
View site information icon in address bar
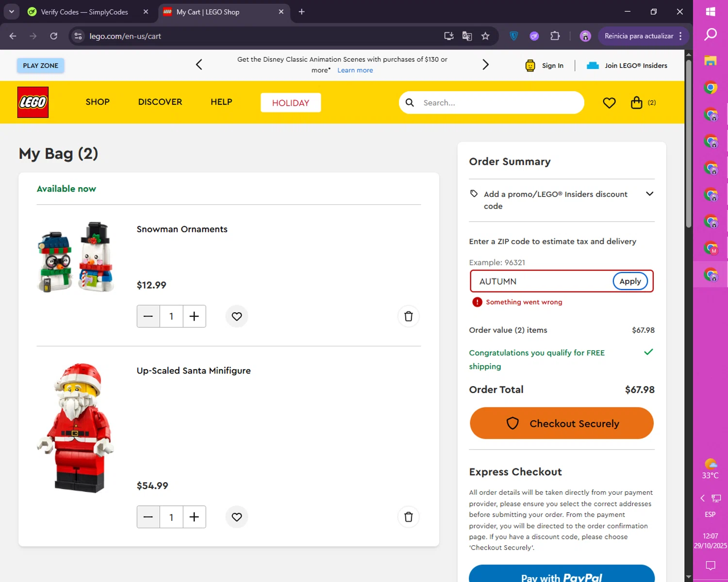click(x=78, y=36)
